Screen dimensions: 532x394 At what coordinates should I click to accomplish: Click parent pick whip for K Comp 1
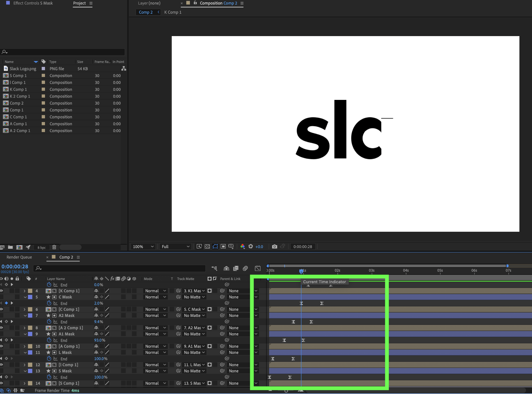pos(222,291)
